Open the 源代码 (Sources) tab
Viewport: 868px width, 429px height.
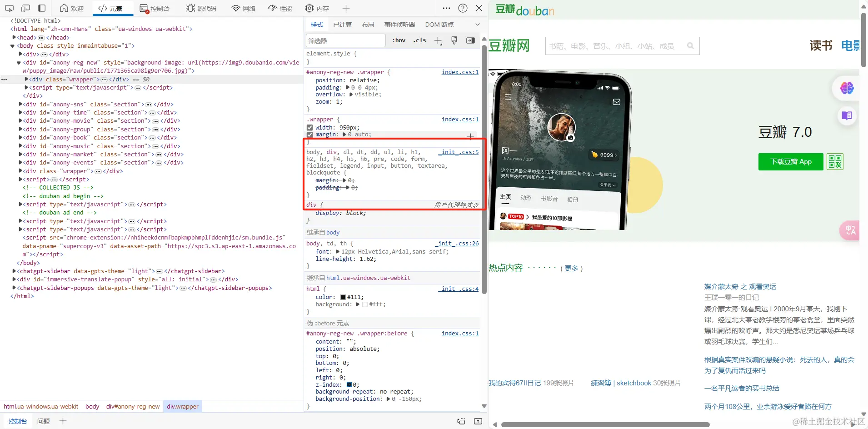[201, 8]
